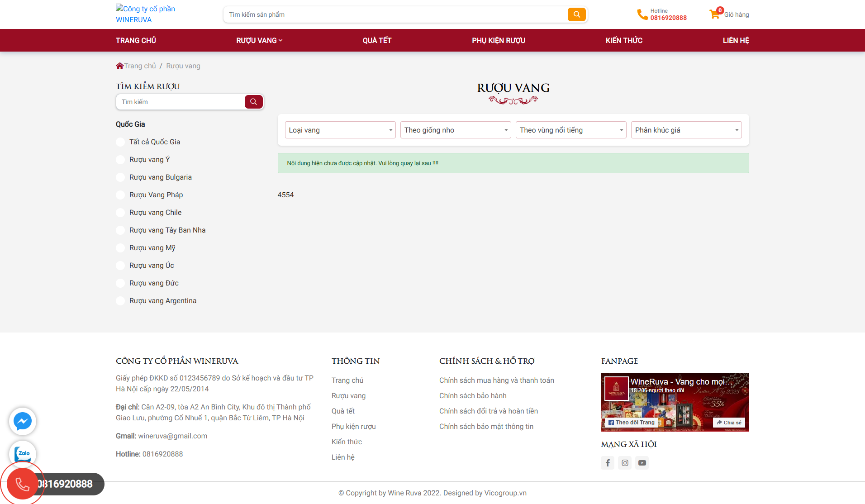Open the PHỤ KIỆN RƯỢU menu
Viewport: 865px width, 504px height.
click(x=499, y=40)
